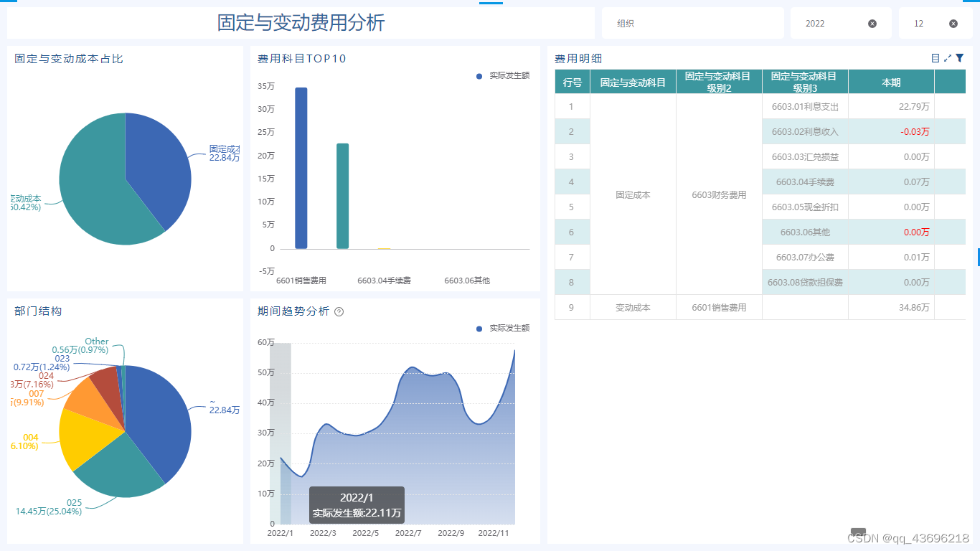Click the tall blue 6601销售费用 bar
980x551 pixels.
(x=301, y=168)
